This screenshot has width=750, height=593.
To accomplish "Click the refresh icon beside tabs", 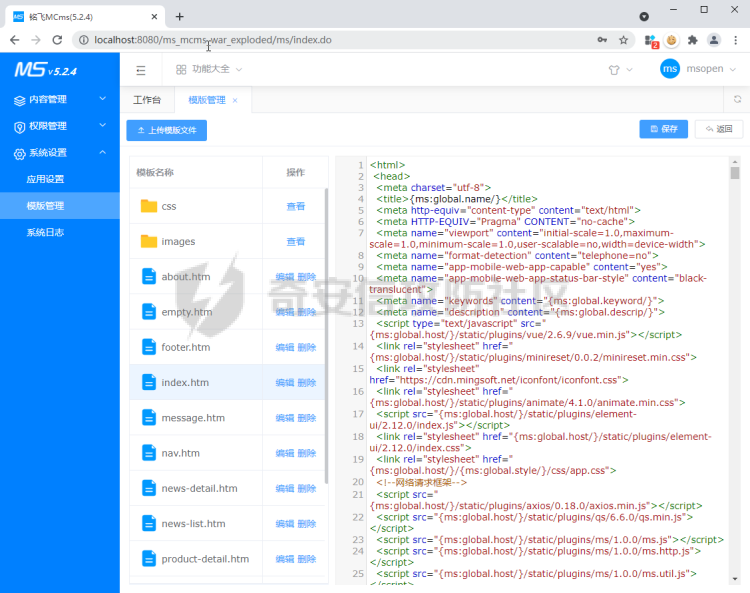I will (737, 99).
